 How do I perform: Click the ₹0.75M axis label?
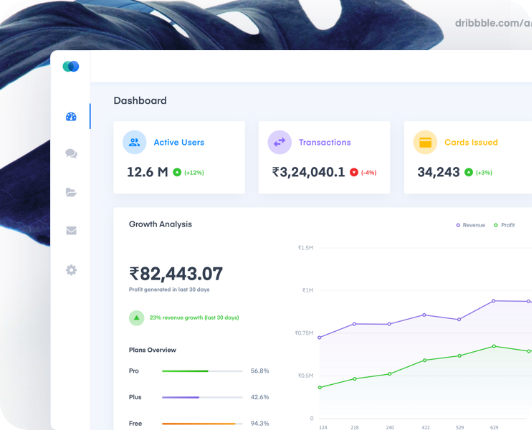(304, 333)
